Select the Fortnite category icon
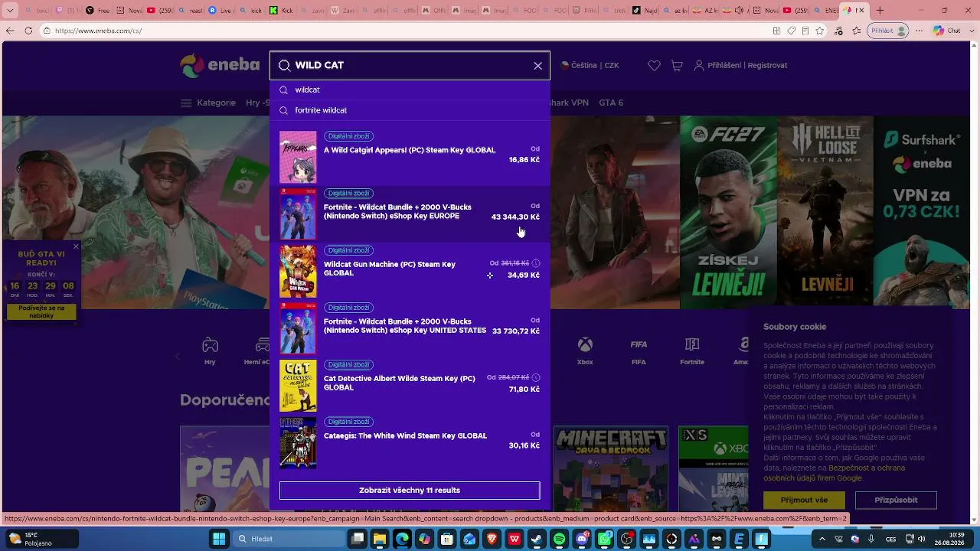 [692, 351]
